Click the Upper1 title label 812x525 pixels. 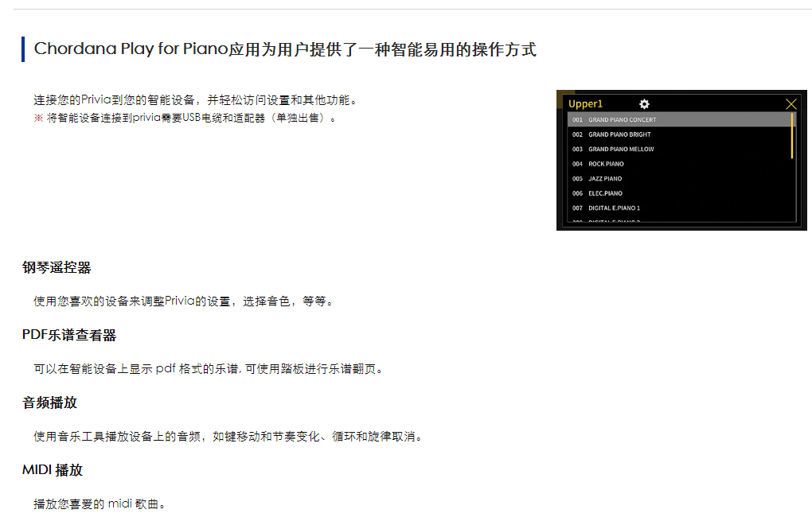[x=585, y=104]
